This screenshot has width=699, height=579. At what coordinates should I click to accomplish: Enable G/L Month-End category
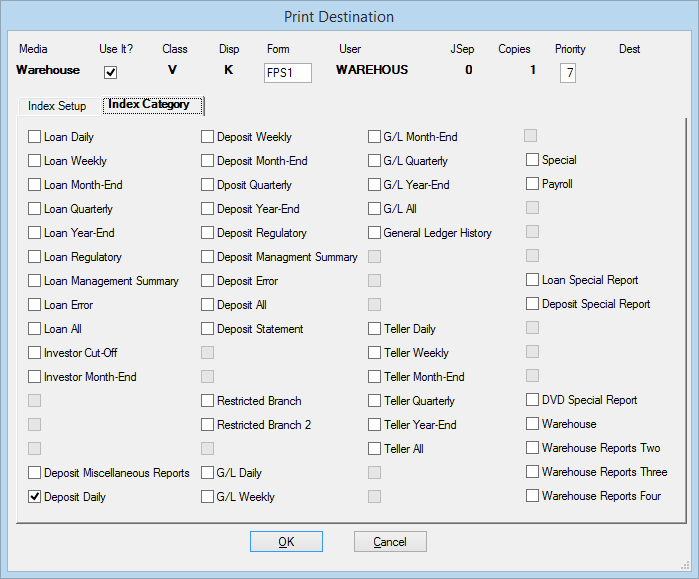[375, 137]
